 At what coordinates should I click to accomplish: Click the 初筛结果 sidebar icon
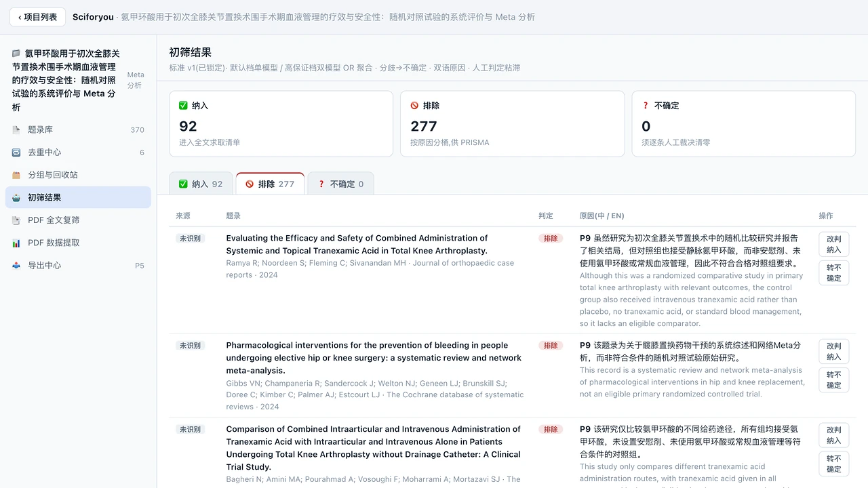click(16, 197)
